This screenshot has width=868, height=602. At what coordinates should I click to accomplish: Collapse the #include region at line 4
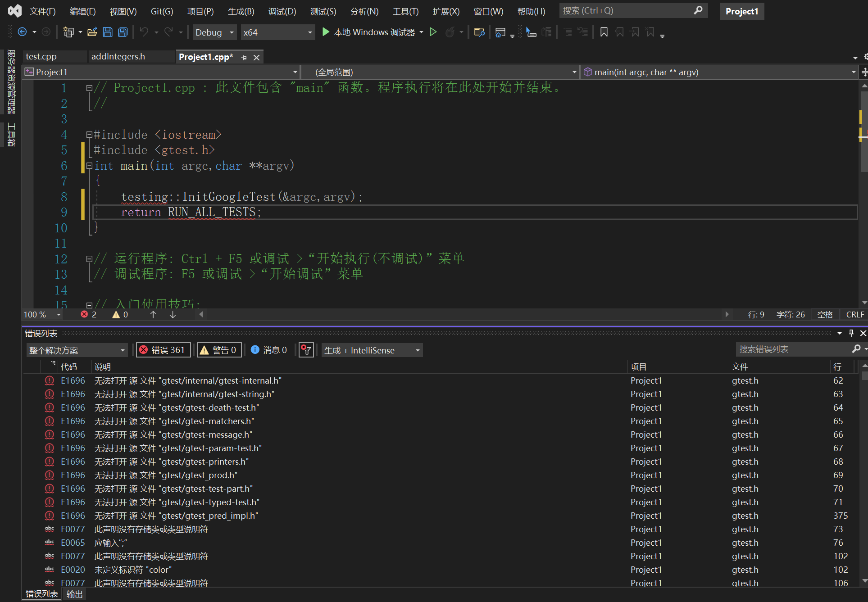click(89, 135)
